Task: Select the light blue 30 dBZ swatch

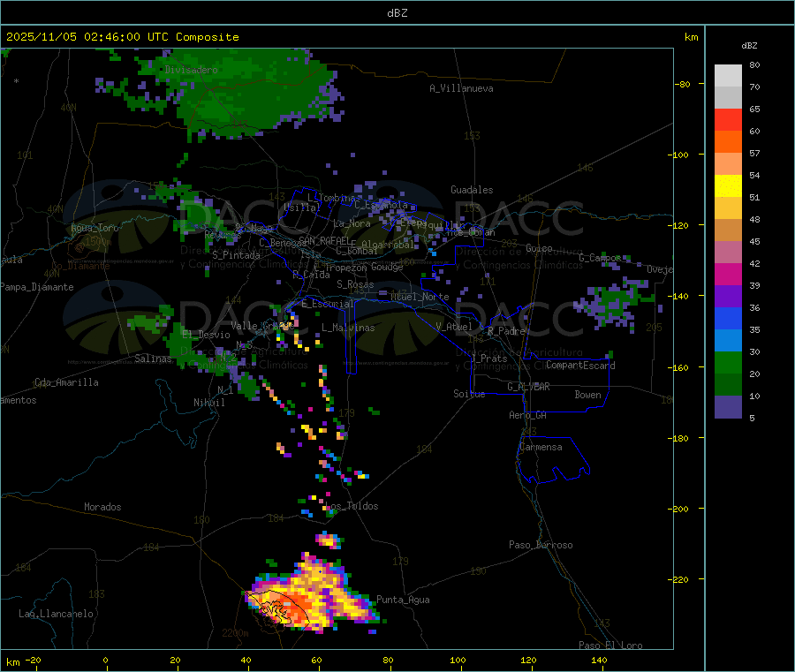Action: pyautogui.click(x=728, y=341)
